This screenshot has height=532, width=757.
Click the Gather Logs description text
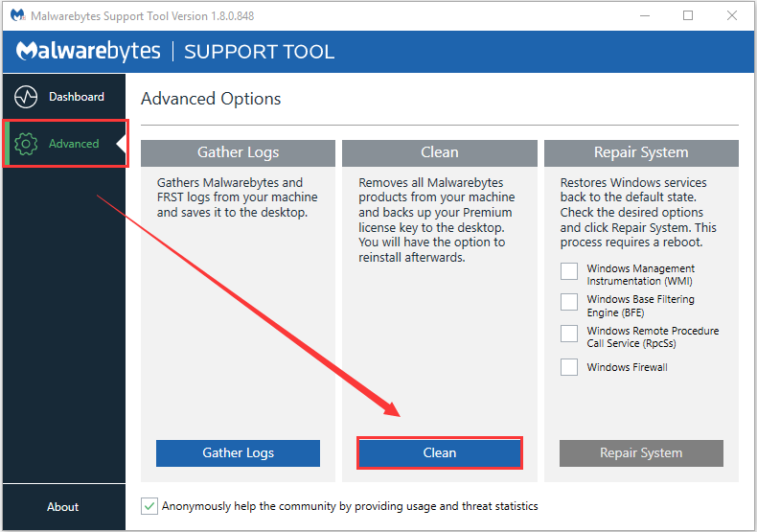[237, 197]
